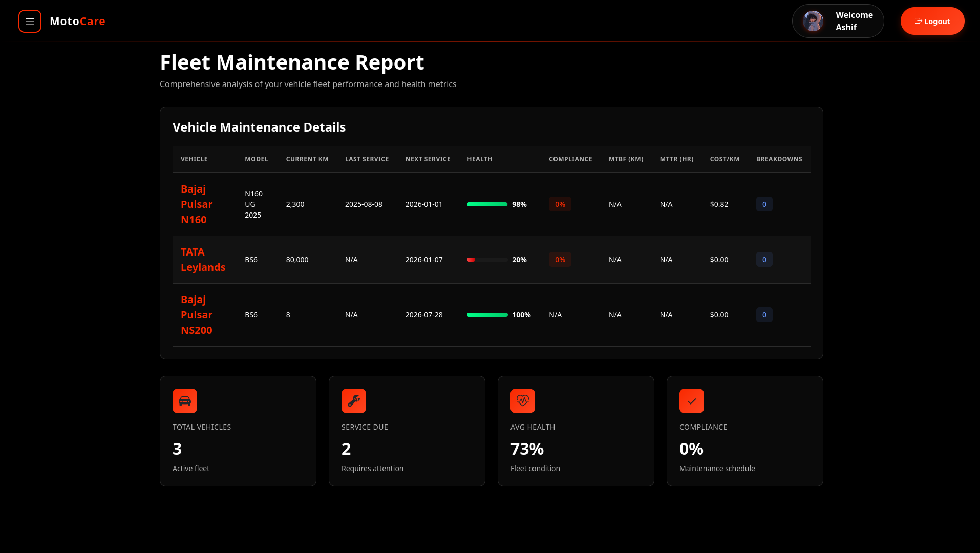
Task: Click the 0% compliance badge for Pulsar N160
Action: 560,204
